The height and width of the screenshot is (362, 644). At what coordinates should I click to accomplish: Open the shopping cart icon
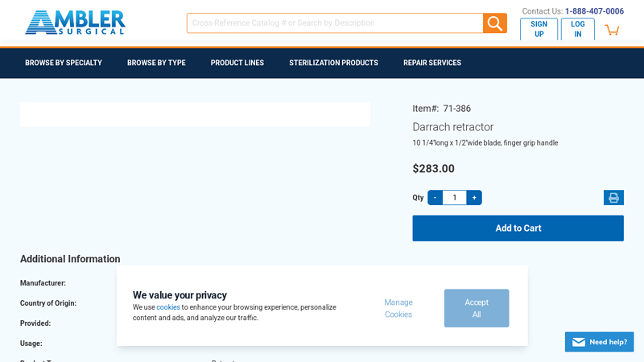pos(612,30)
